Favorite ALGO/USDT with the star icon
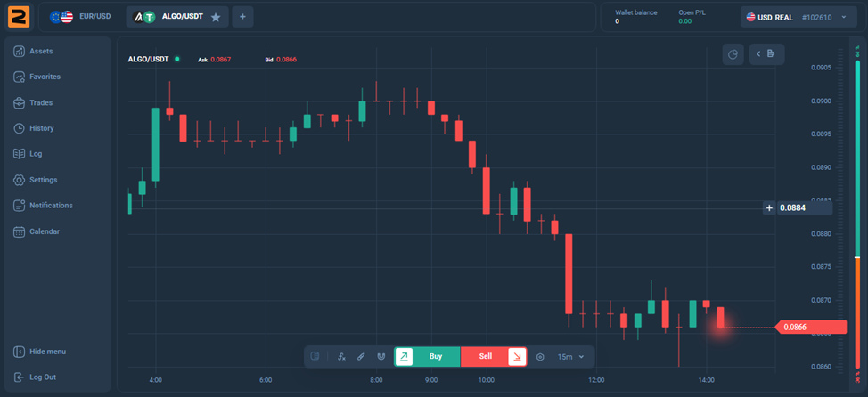This screenshot has height=397, width=868. (216, 17)
